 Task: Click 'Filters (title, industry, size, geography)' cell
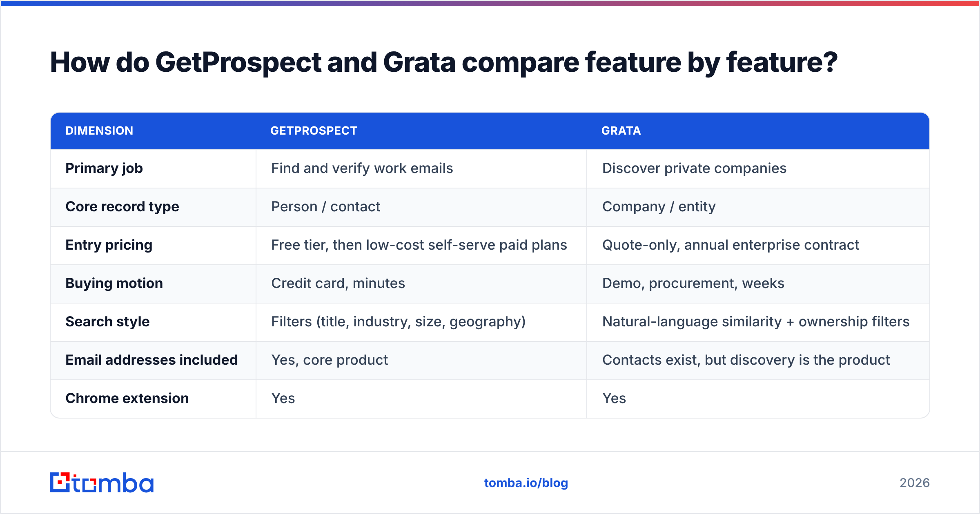pos(399,322)
